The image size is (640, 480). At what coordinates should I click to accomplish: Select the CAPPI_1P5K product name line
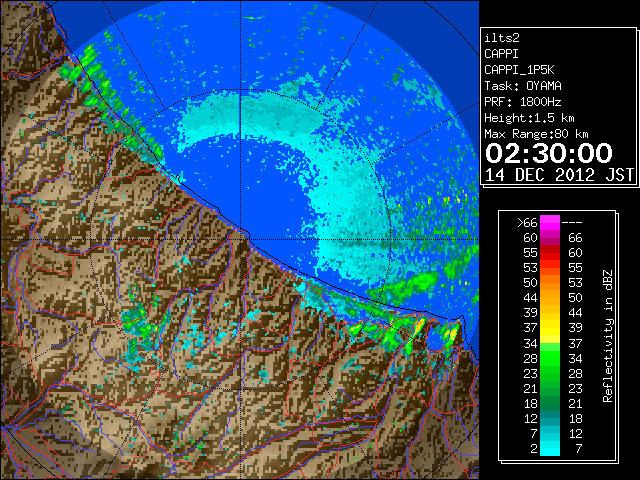click(x=519, y=70)
